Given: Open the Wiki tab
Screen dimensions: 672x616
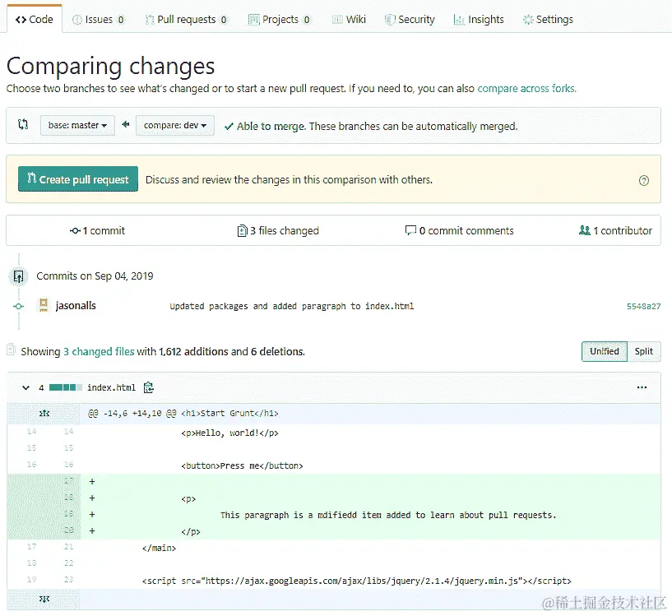Looking at the screenshot, I should pos(349,19).
